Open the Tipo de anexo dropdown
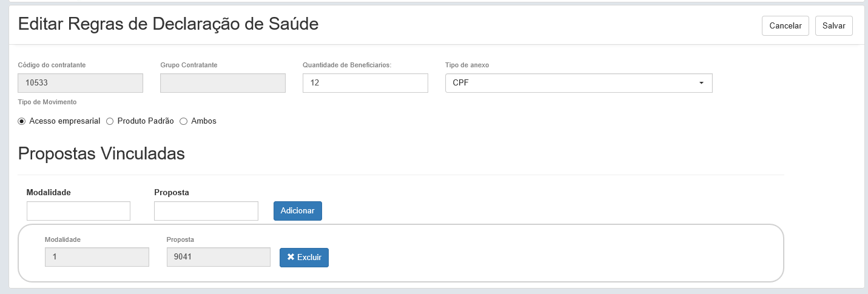 pos(578,83)
